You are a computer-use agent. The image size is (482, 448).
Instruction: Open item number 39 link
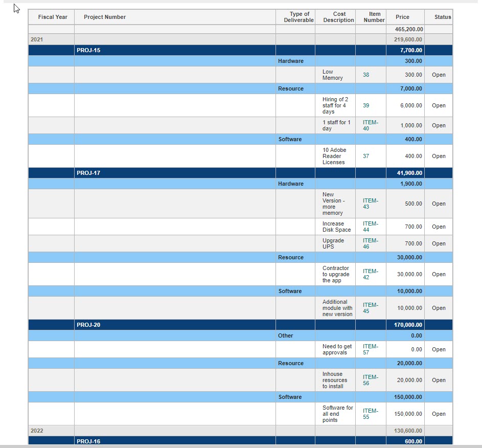(366, 105)
